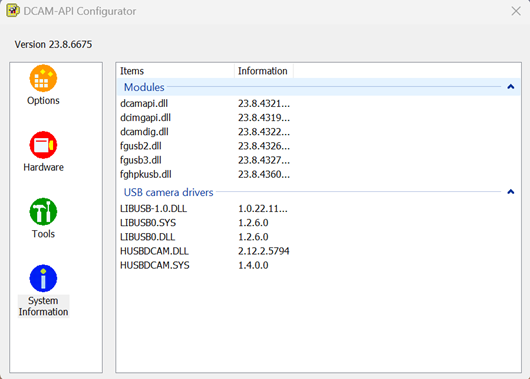Click the DCAM-API Configurator title bar icon
This screenshot has height=379, width=530.
pyautogui.click(x=13, y=11)
